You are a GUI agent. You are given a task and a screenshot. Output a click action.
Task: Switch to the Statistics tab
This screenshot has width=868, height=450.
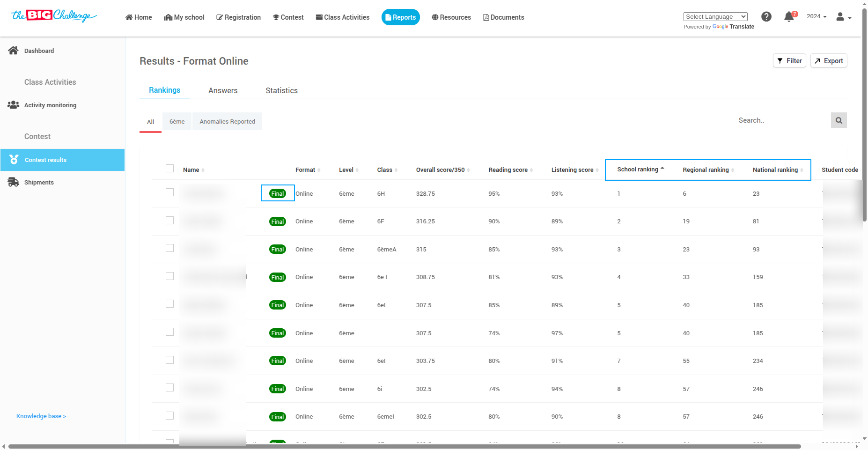click(281, 90)
